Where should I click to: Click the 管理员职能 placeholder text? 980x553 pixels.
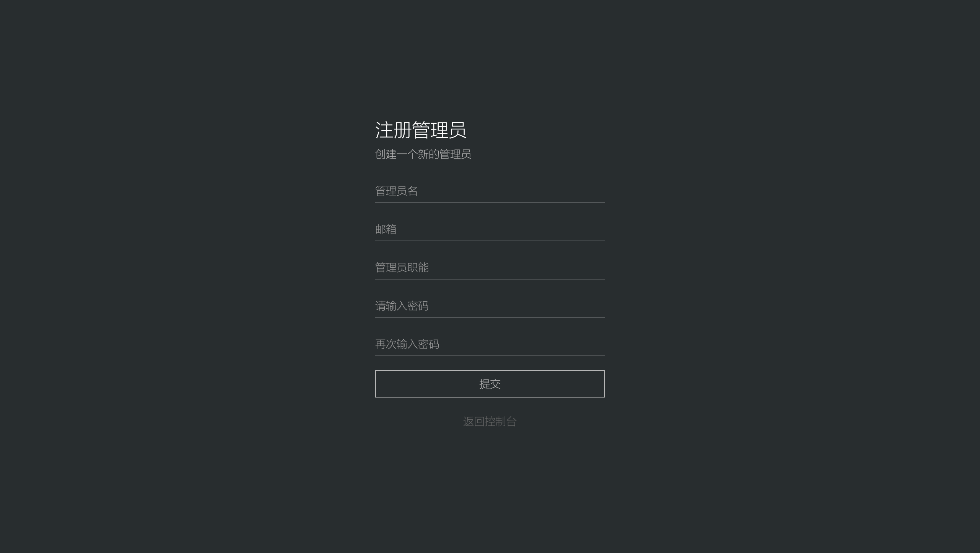click(x=402, y=268)
